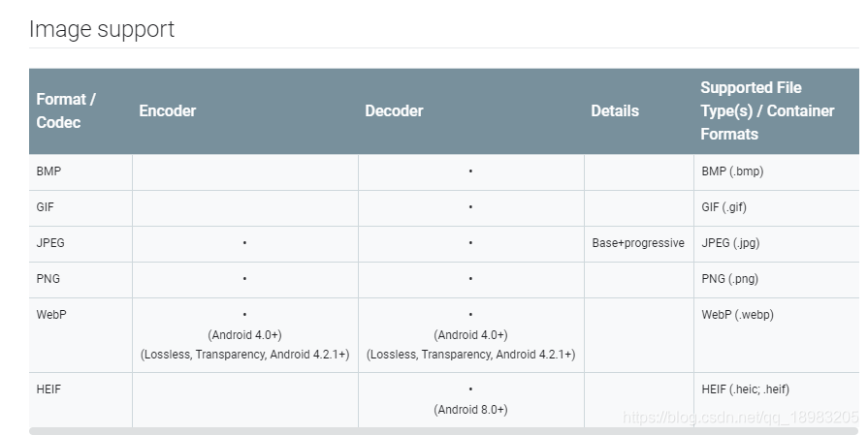Image resolution: width=868 pixels, height=435 pixels.
Task: Click the PNG format row label
Action: [48, 279]
